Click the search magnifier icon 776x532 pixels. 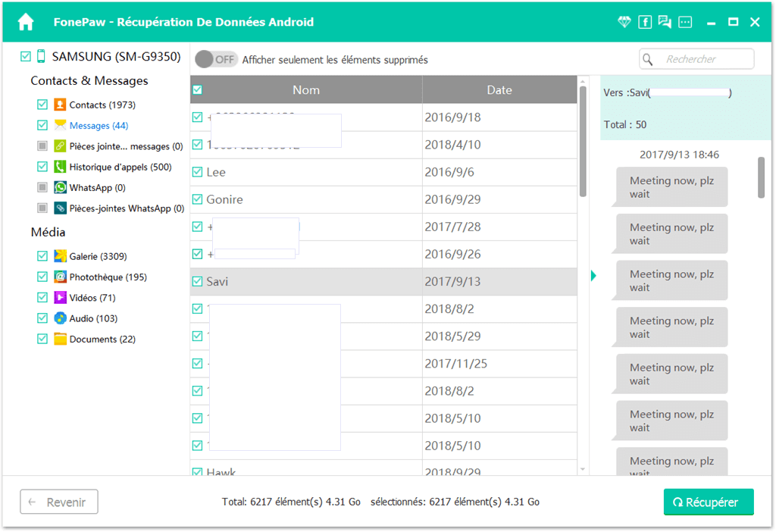point(647,59)
